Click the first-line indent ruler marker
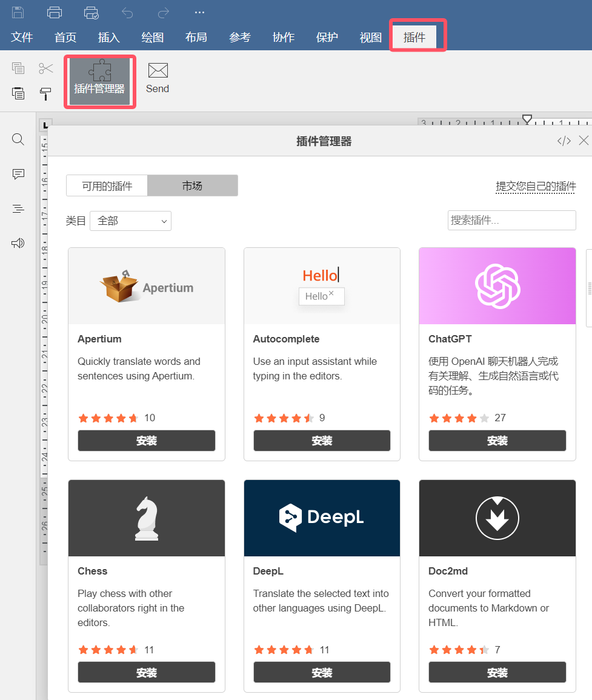The image size is (592, 700). [x=527, y=118]
